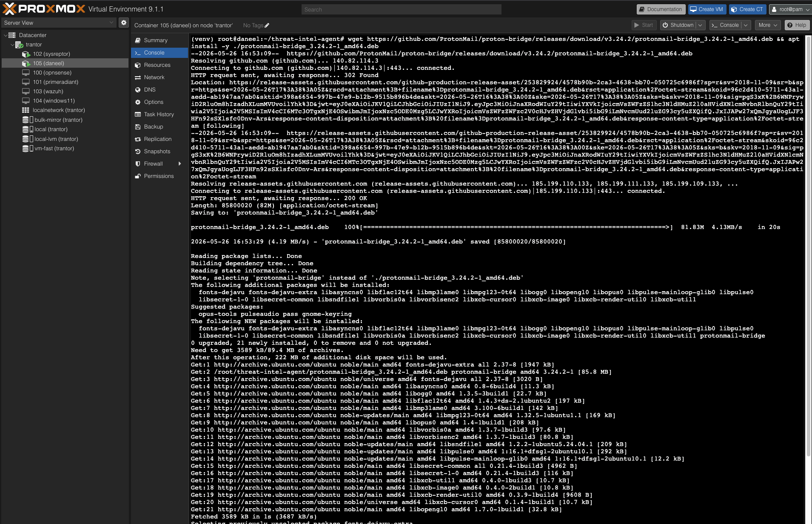Click the Shutdown button

click(678, 25)
